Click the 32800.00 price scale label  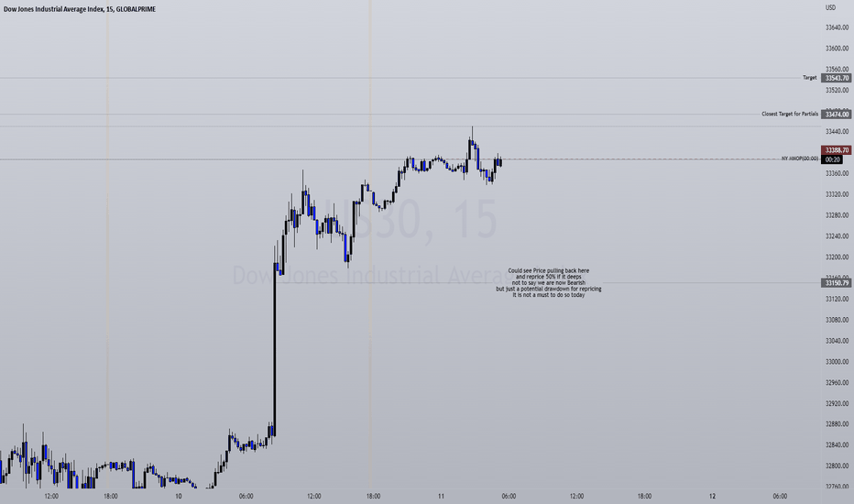coord(838,466)
